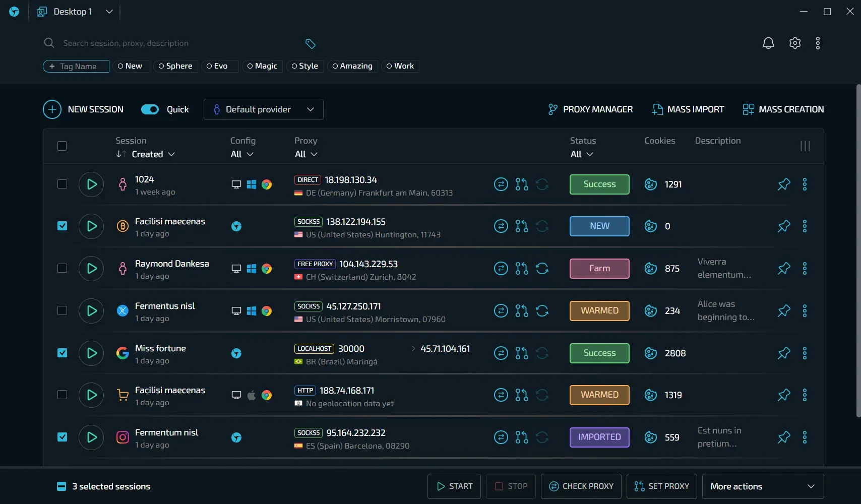Check proxy icon for Fermentus nisl row

click(501, 311)
